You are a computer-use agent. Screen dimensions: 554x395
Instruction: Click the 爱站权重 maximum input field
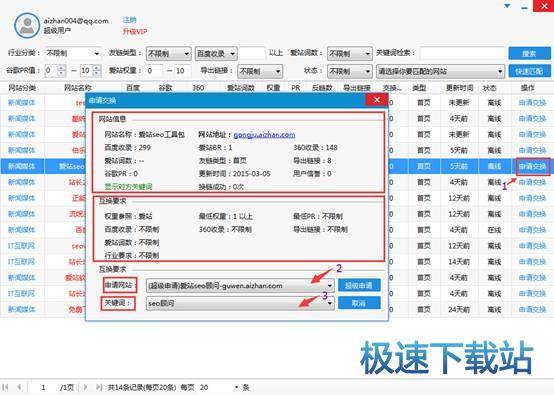(x=182, y=71)
